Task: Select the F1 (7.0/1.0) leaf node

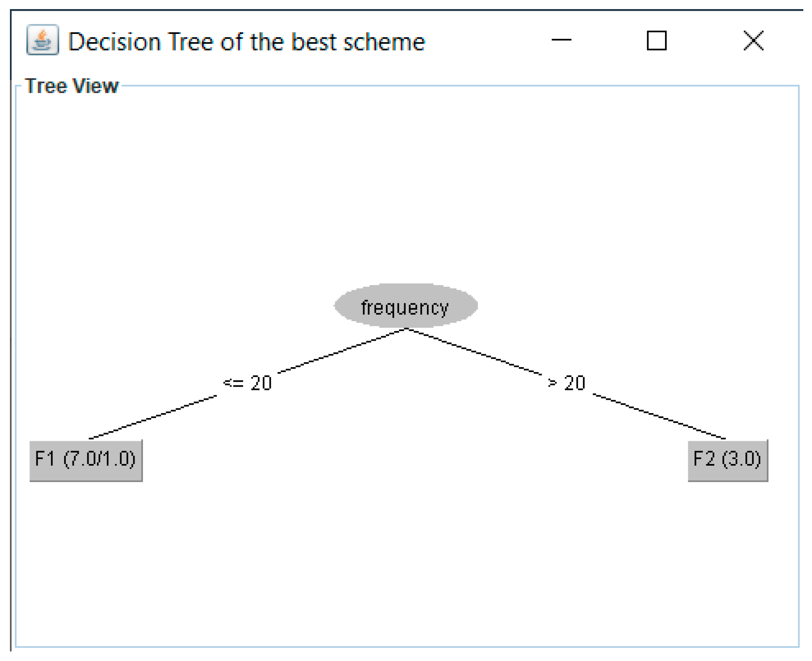Action: [86, 460]
